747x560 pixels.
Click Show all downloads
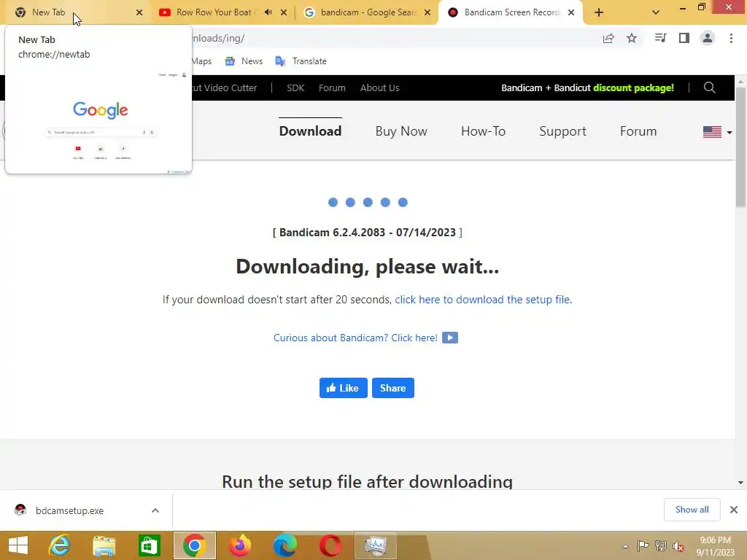pos(692,510)
